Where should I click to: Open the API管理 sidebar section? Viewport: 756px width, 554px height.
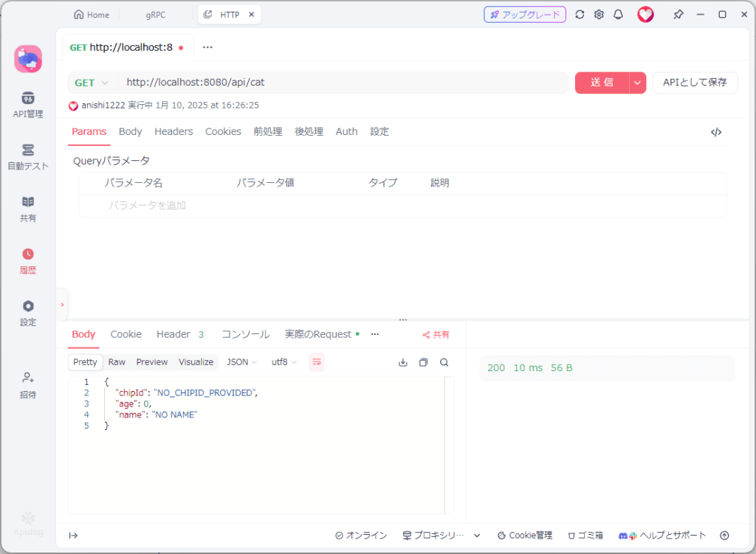27,105
